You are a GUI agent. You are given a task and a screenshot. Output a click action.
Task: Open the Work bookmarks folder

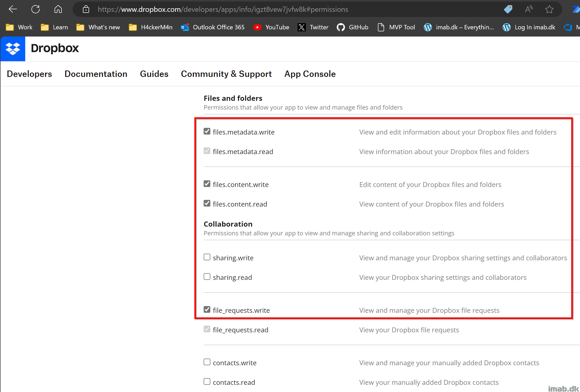[x=19, y=27]
